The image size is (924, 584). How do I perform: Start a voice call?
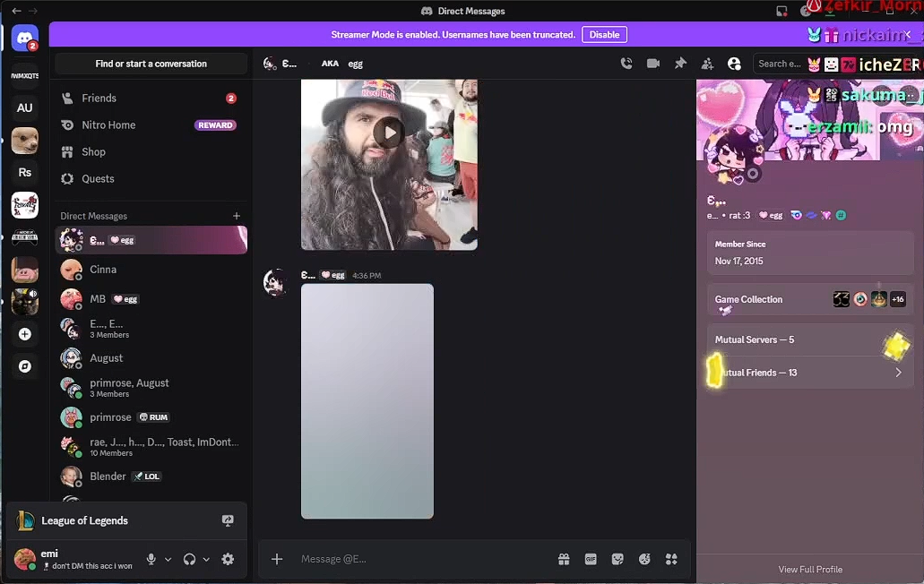(626, 64)
